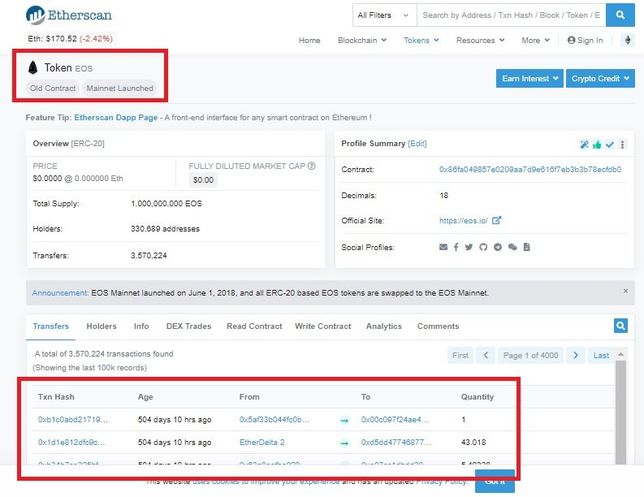Click the EtherDelta 2 address link
This screenshot has height=497, width=644.
tap(262, 441)
